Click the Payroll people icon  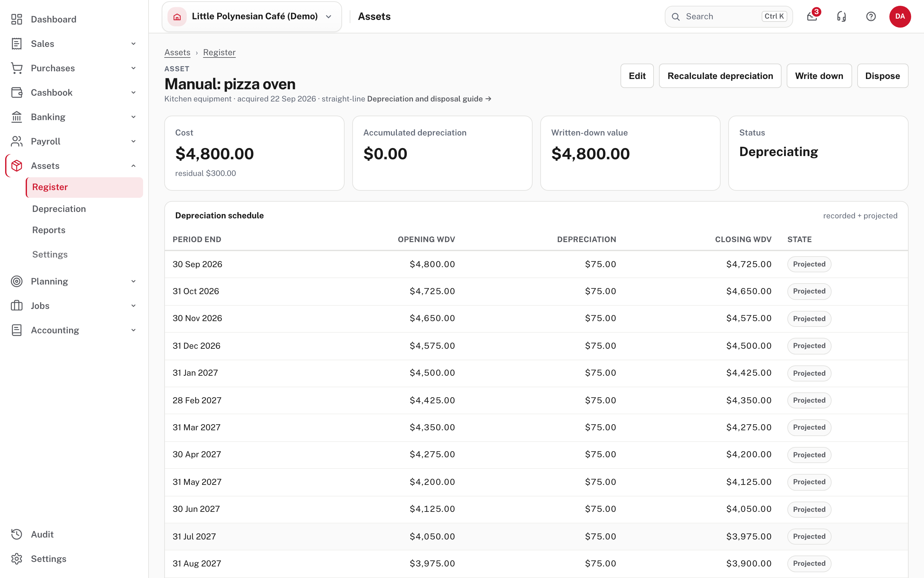coord(16,141)
